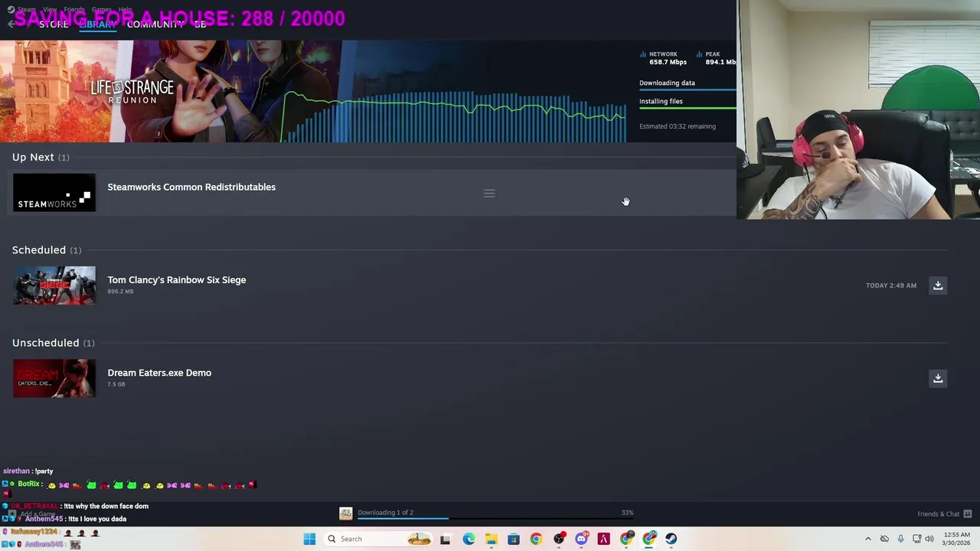The image size is (980, 551).
Task: Grab the reorder handle on Steamworks row
Action: coord(489,194)
